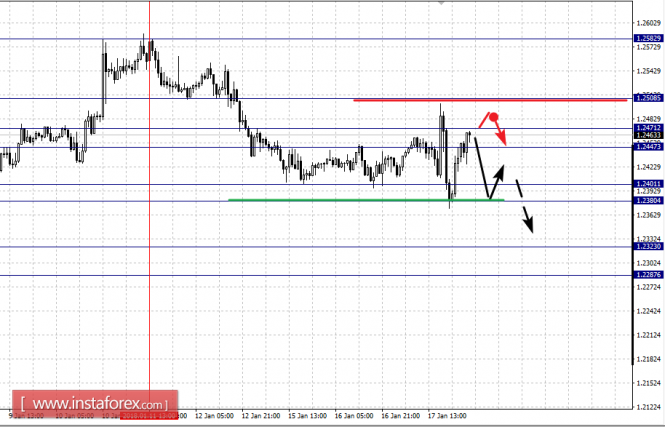Screen dimensions: 665x427
Task: Select the 1.25085 resistance price tag
Action: [647, 99]
